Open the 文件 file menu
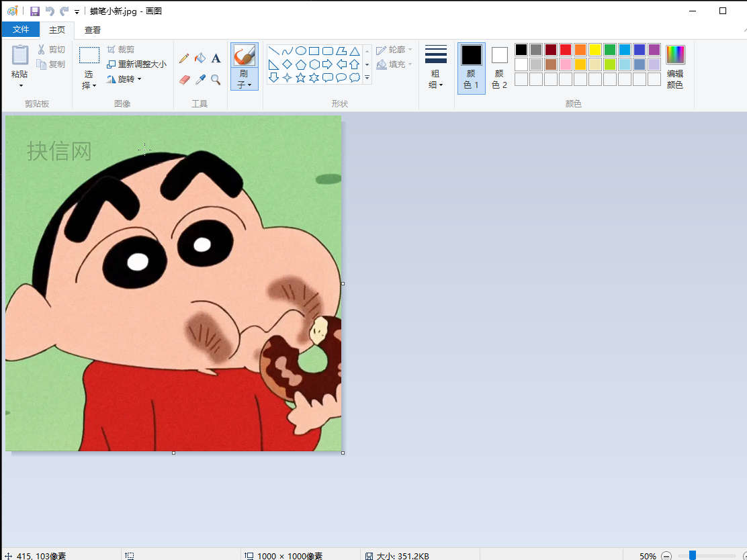The height and width of the screenshot is (560, 747). [21, 30]
